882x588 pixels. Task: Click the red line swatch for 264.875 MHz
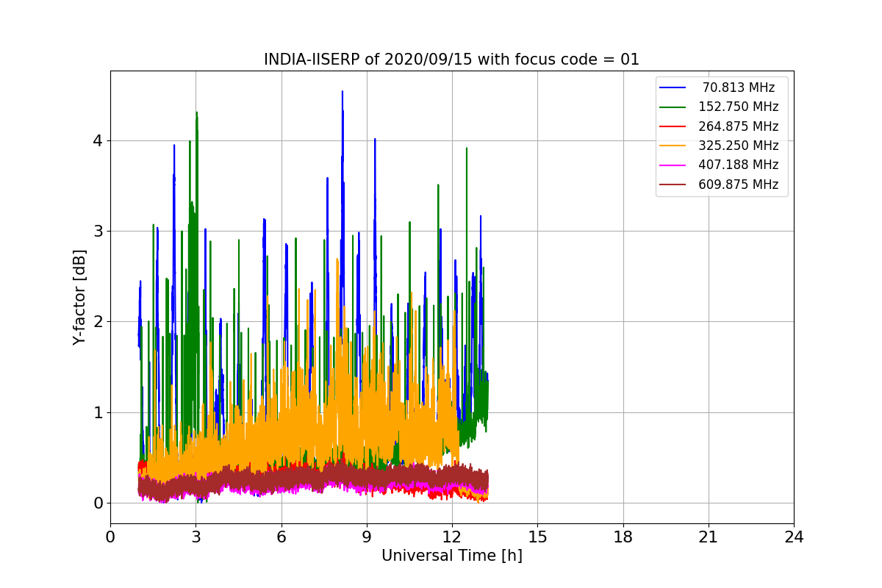click(x=673, y=126)
